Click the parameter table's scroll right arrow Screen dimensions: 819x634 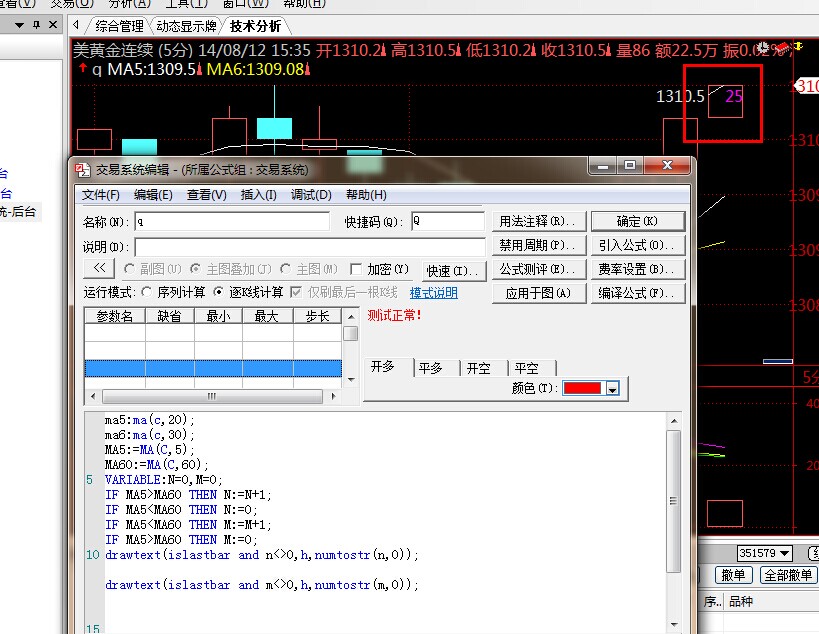(333, 396)
